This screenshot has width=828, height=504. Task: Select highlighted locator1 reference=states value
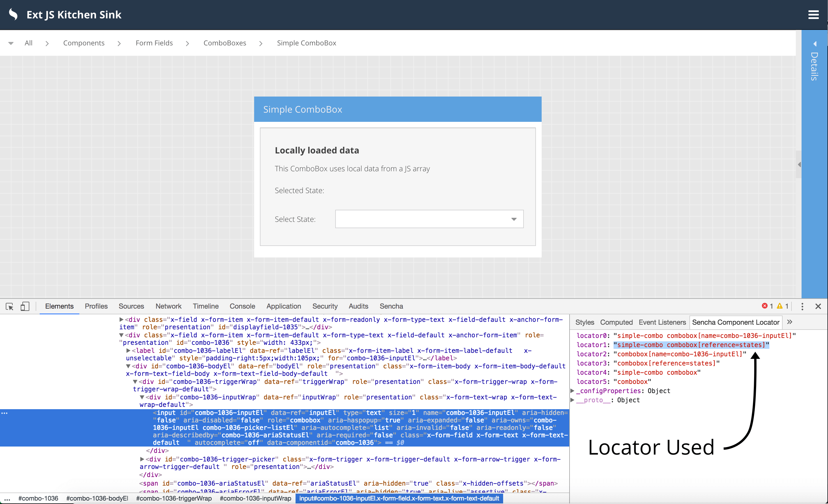point(691,345)
